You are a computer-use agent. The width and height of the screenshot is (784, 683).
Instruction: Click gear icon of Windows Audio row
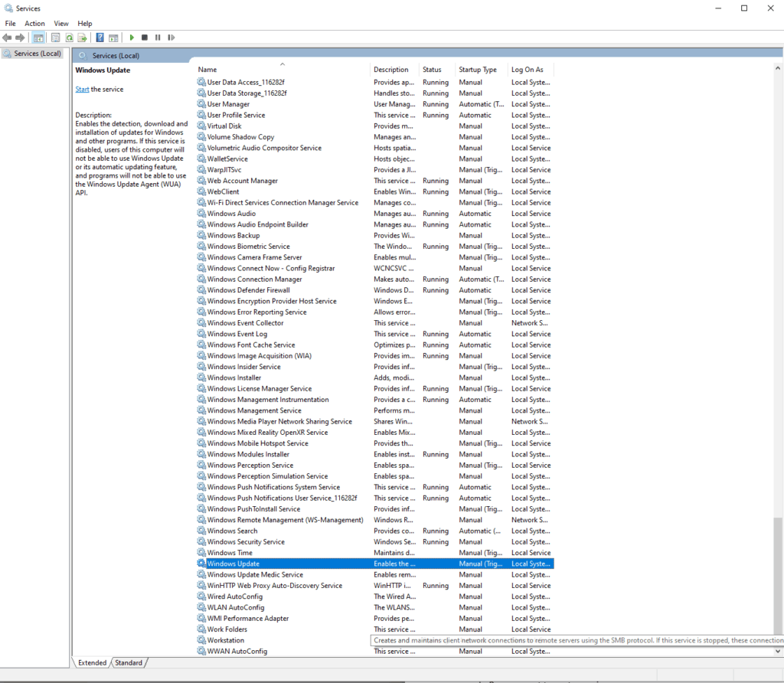point(201,214)
